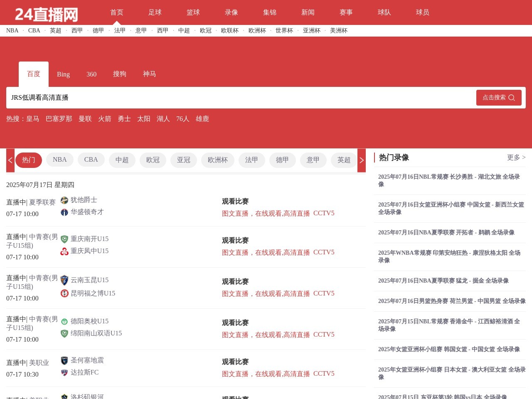This screenshot has width=532, height=399.
Task: Switch search provider to 搜狗
Action: pos(120,74)
